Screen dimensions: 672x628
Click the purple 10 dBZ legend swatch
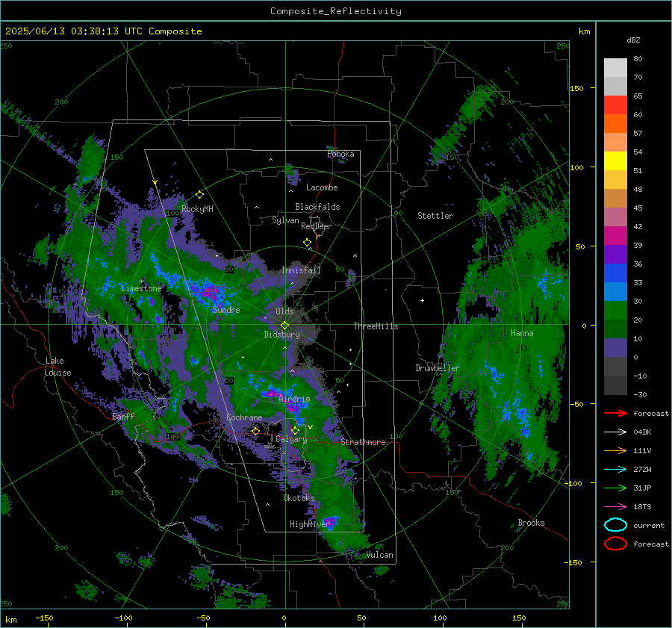615,347
